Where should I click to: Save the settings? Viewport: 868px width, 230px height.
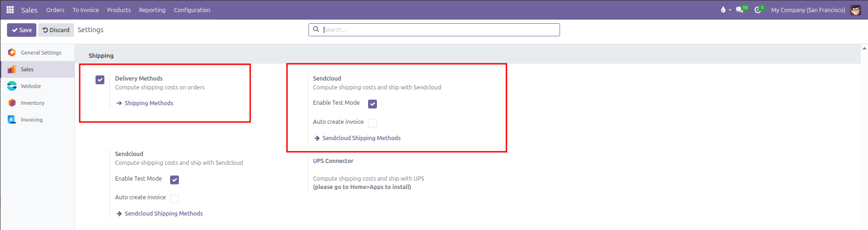point(21,30)
